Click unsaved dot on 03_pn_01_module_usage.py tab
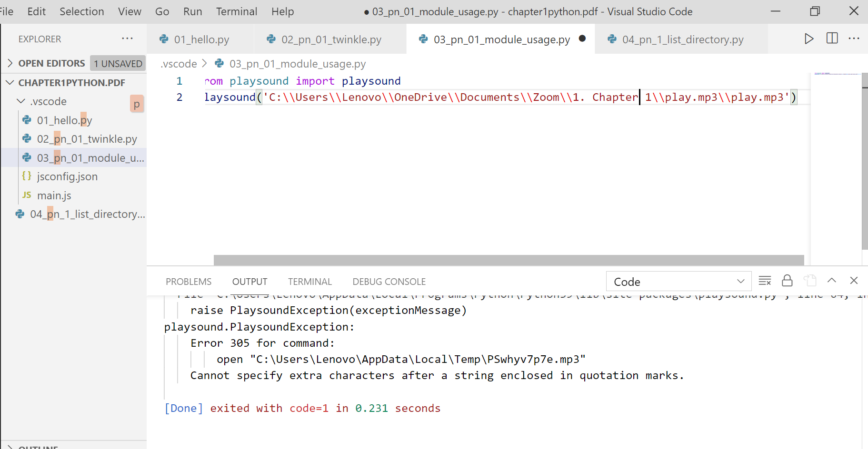 tap(582, 39)
